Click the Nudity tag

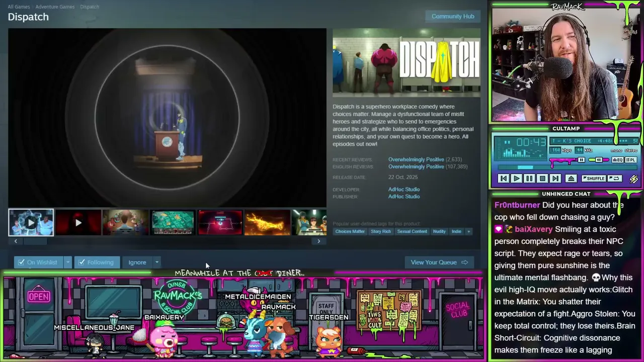click(439, 231)
